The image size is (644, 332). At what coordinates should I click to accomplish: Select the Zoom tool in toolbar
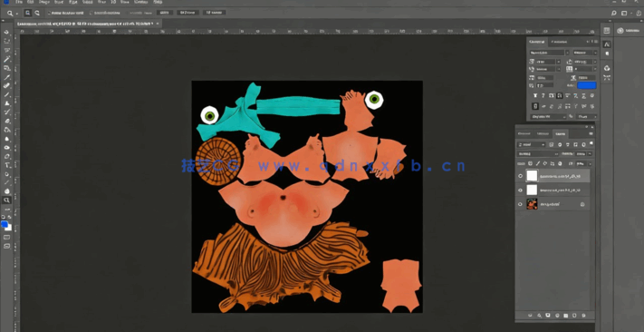tap(6, 200)
